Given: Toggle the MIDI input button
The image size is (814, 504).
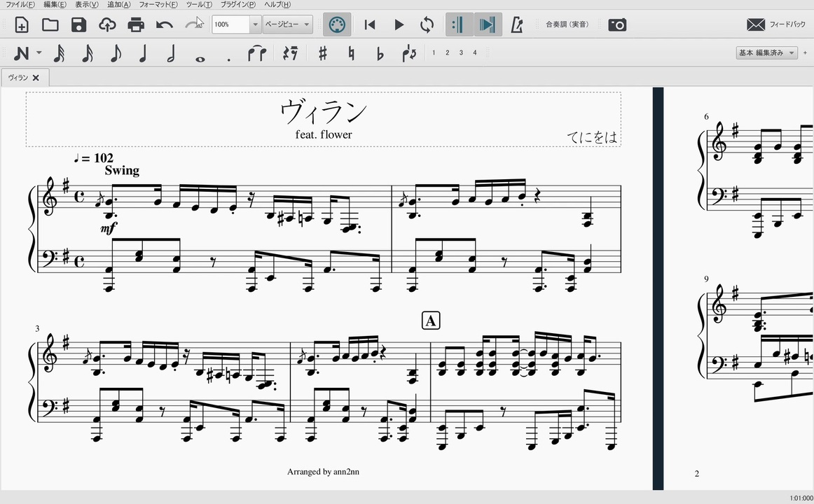Looking at the screenshot, I should 337,24.
